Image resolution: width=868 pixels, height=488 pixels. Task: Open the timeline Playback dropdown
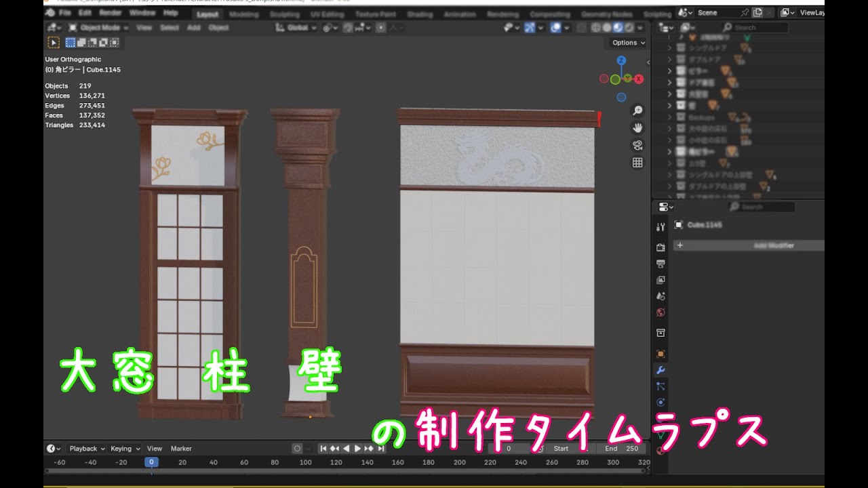87,449
